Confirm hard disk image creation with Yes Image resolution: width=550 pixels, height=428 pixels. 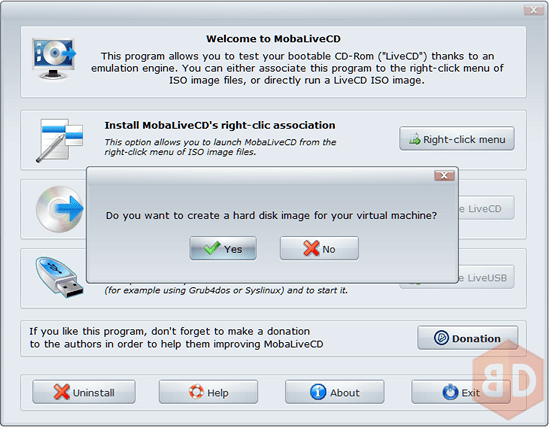tap(223, 248)
